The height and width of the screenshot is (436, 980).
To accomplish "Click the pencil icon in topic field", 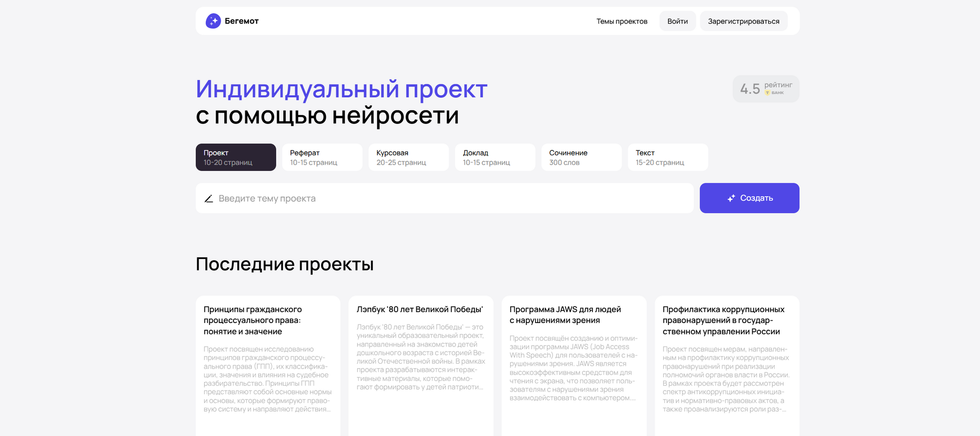I will click(209, 199).
